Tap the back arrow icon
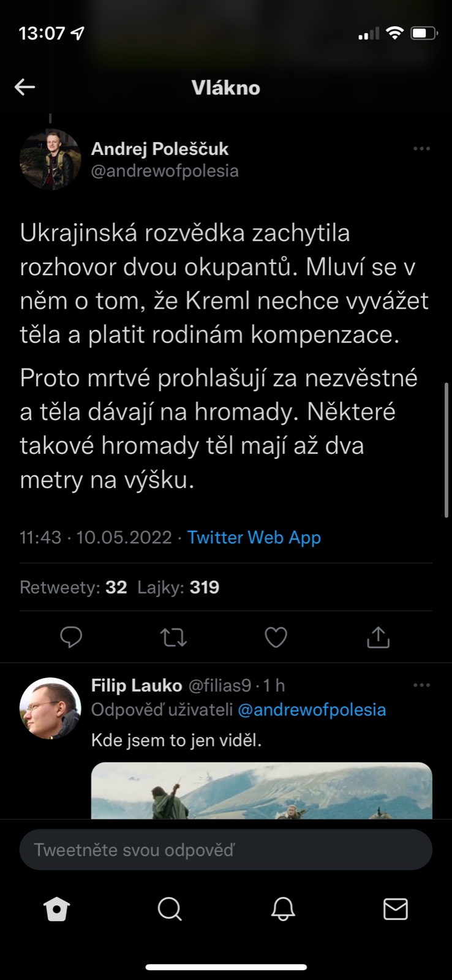This screenshot has width=452, height=980. 25,87
